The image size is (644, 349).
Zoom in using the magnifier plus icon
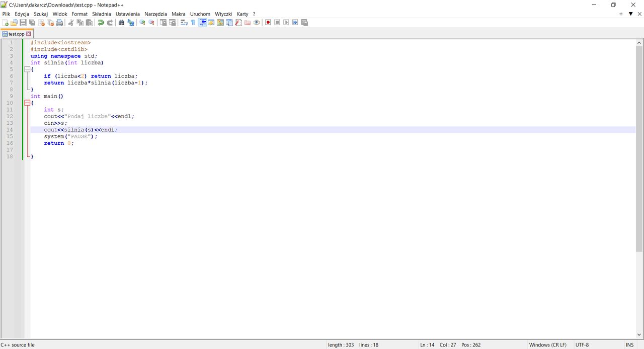tap(142, 23)
